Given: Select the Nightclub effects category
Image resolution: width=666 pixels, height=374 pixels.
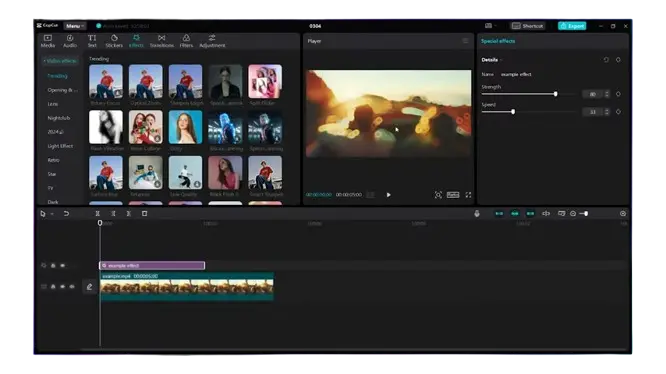Looking at the screenshot, I should [59, 118].
